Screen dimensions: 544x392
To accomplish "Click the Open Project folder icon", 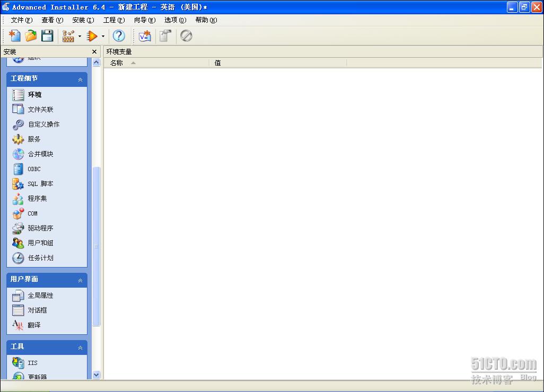I will click(31, 35).
